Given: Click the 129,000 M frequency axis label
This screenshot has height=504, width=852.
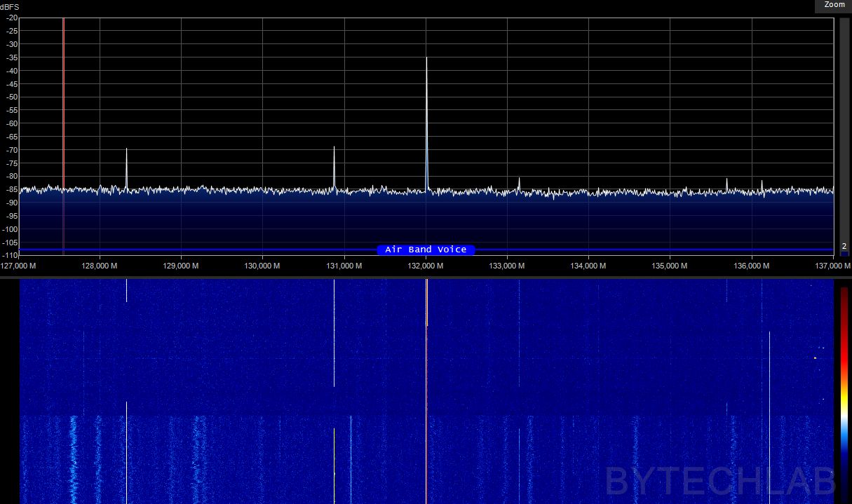Looking at the screenshot, I should pos(181,266).
